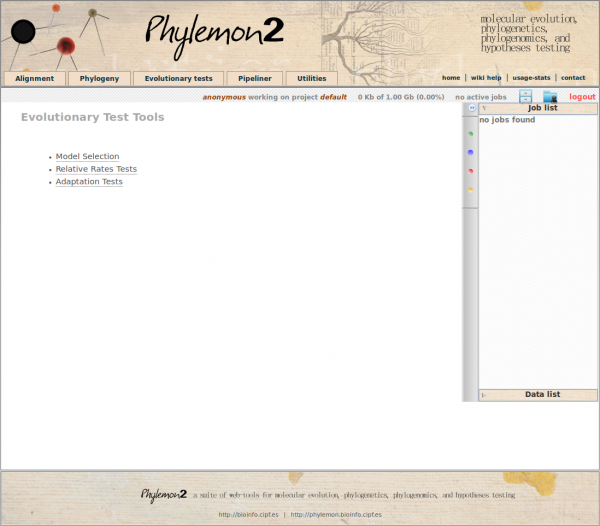Click the 'anonymous' username text
Image resolution: width=600 pixels, height=526 pixels.
pos(224,97)
